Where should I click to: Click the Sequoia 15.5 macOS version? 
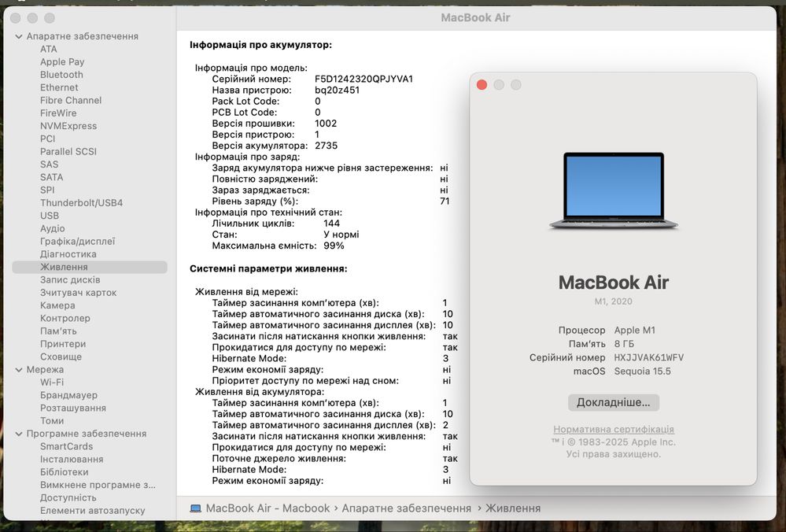pos(642,371)
